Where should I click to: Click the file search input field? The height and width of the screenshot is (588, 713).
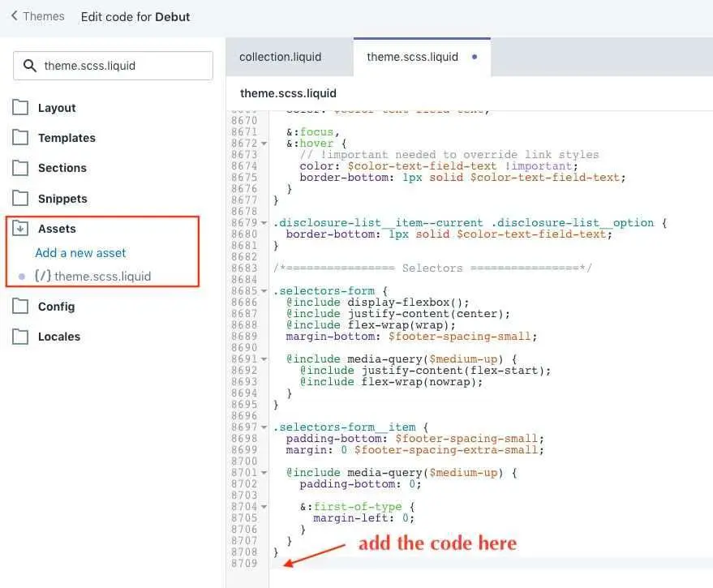pyautogui.click(x=122, y=66)
